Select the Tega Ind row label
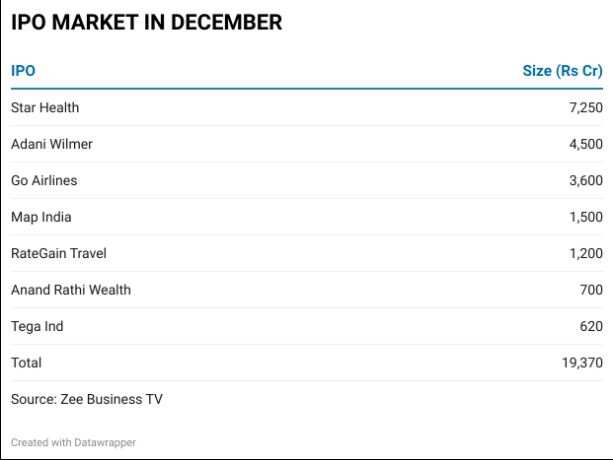The width and height of the screenshot is (613, 460). tap(37, 326)
